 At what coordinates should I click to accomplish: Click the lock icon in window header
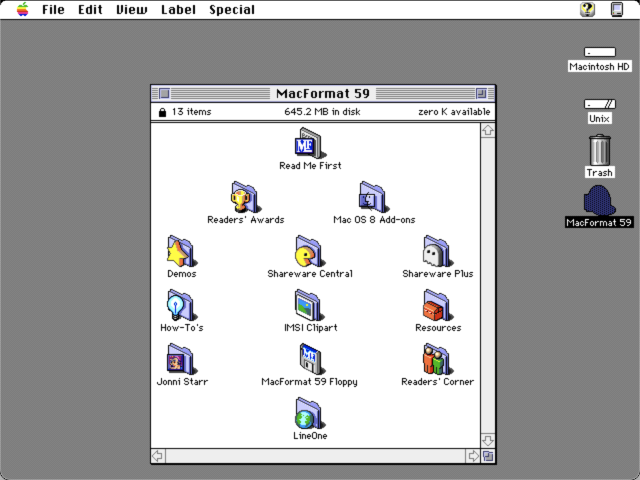pyautogui.click(x=162, y=112)
